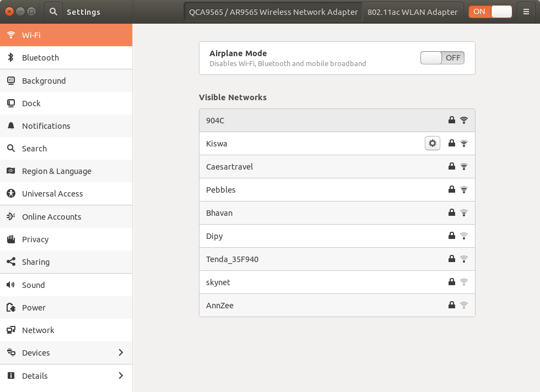Viewport: 540px width, 392px height.
Task: Open the Privacy settings panel
Action: 35,239
